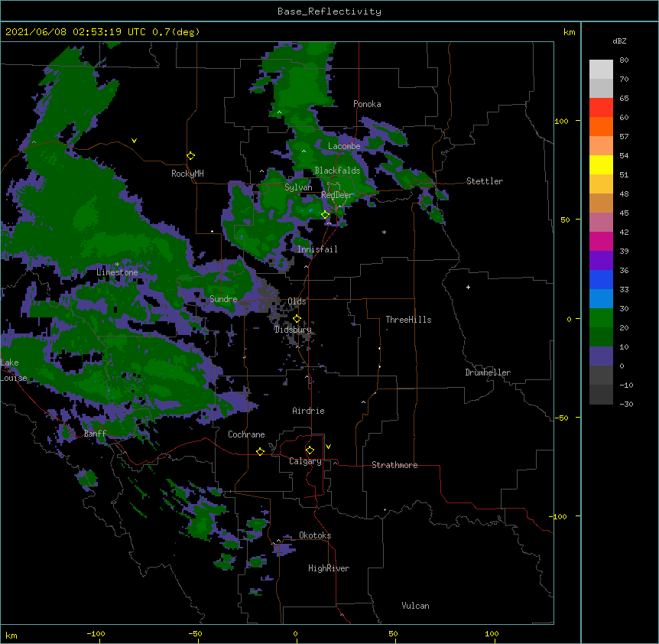Viewport: 659px width, 644px height.
Task: Click the yellow diamond marker south of RedDeer
Action: (326, 215)
